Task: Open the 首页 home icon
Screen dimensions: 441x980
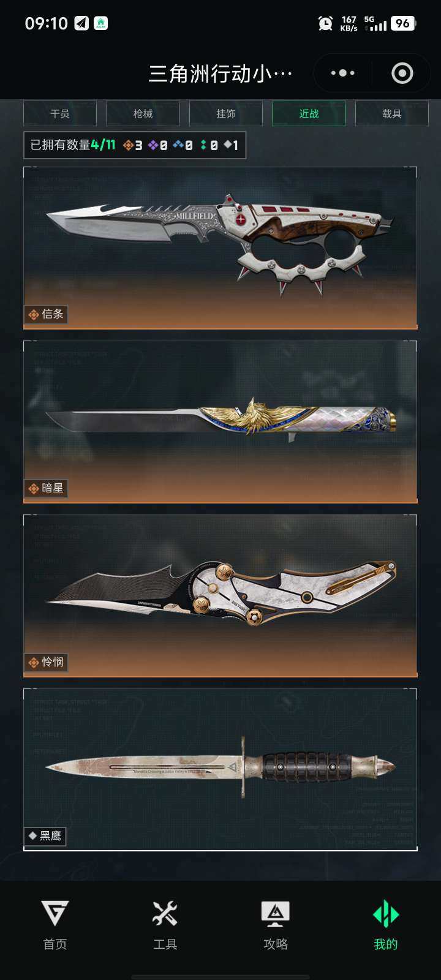Action: [55, 925]
